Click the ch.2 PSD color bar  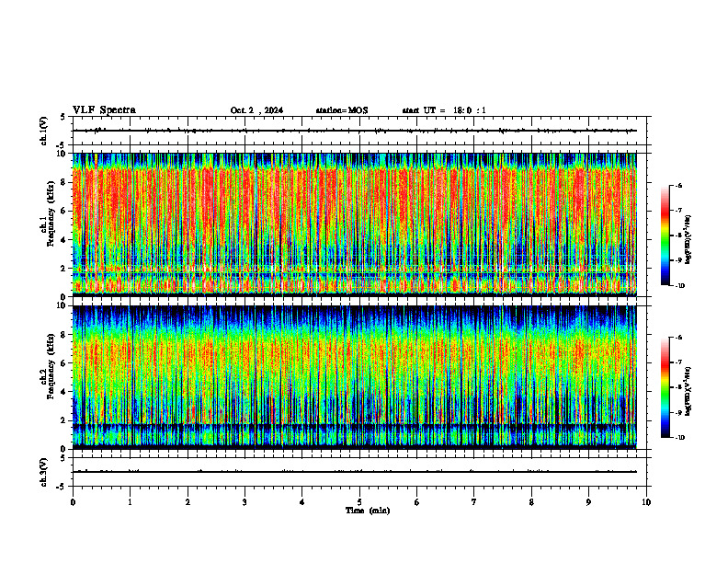pyautogui.click(x=665, y=387)
